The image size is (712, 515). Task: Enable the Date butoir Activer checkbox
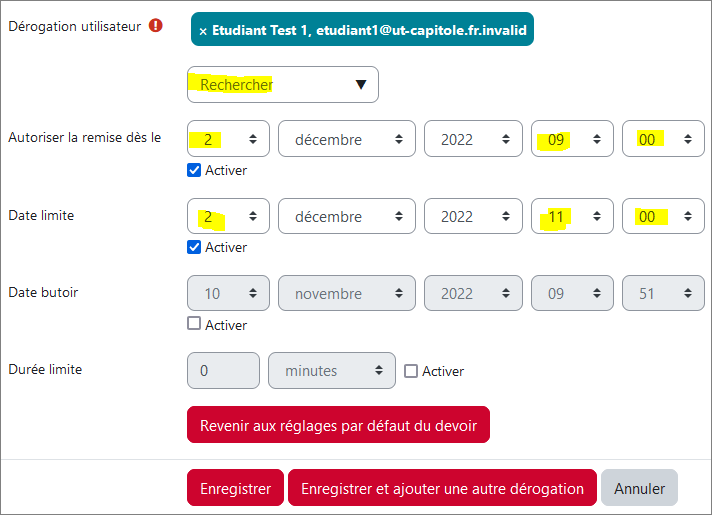(195, 324)
